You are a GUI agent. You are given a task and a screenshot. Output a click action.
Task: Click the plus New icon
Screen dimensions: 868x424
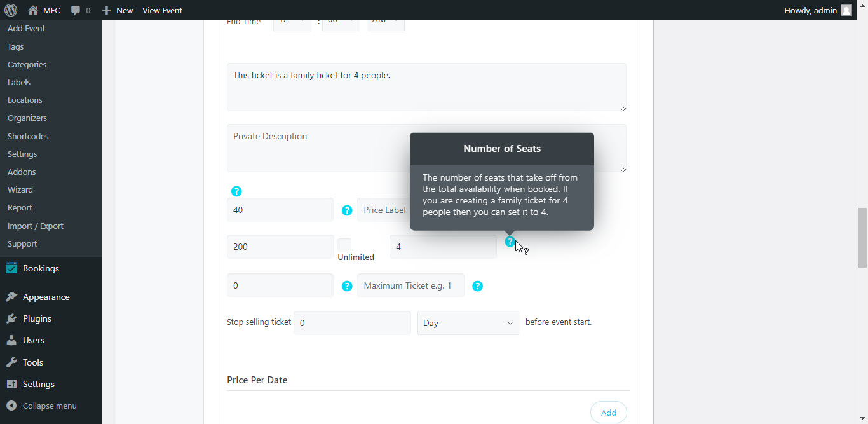pos(107,10)
